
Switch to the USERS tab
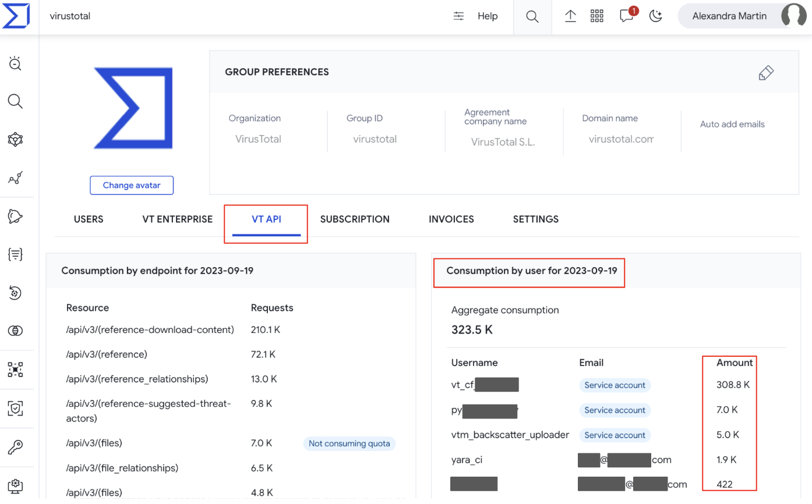(x=89, y=219)
